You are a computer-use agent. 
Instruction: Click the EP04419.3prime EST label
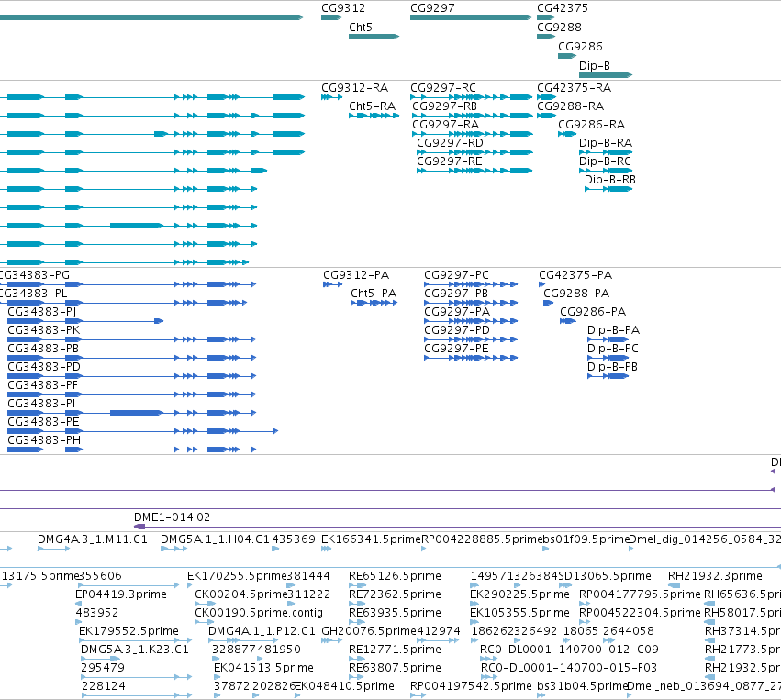tap(121, 594)
